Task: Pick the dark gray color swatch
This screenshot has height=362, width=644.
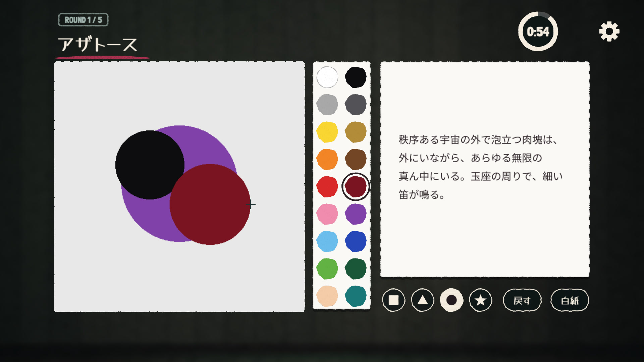Action: tap(356, 105)
